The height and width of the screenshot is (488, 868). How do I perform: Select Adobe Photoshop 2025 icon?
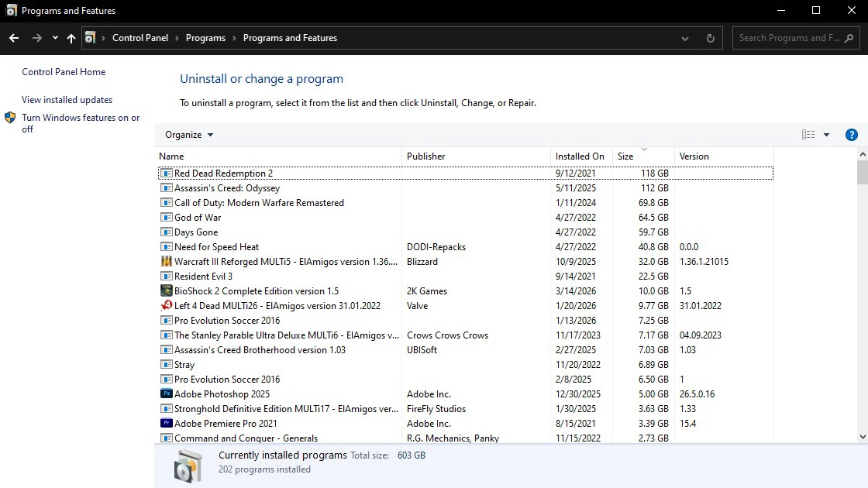166,394
